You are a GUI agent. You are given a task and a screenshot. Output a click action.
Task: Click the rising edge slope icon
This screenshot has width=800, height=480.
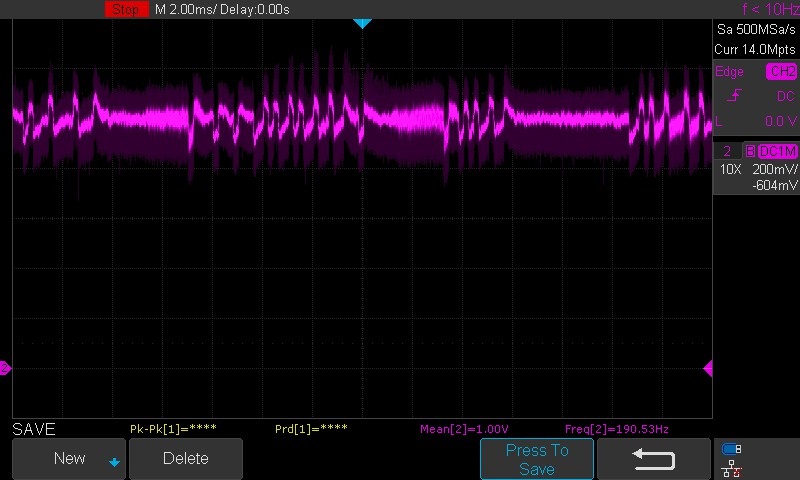[x=735, y=95]
